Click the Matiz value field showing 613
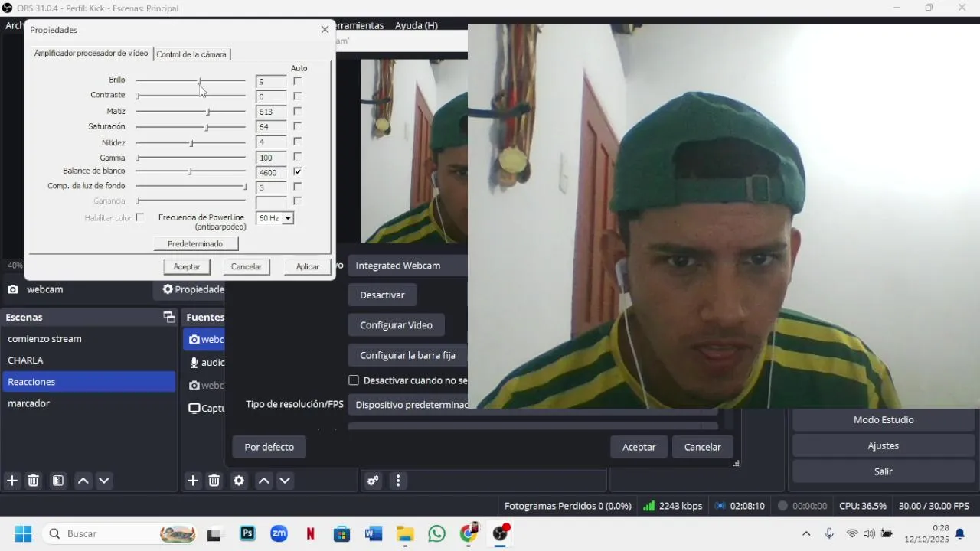This screenshot has height=551, width=980. tap(271, 112)
